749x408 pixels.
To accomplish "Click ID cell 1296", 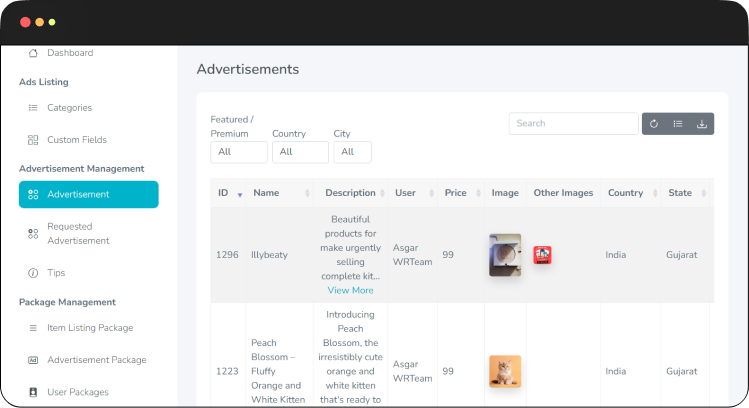I will point(227,255).
